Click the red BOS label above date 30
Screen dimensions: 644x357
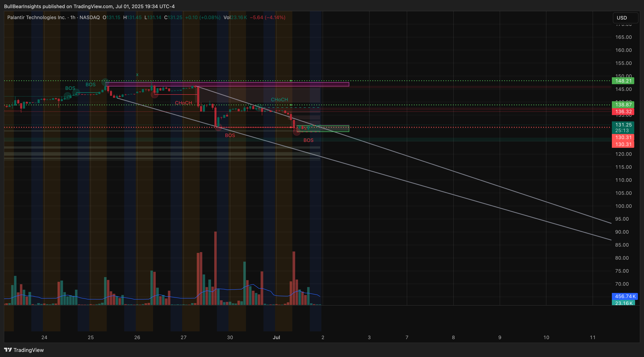(230, 135)
